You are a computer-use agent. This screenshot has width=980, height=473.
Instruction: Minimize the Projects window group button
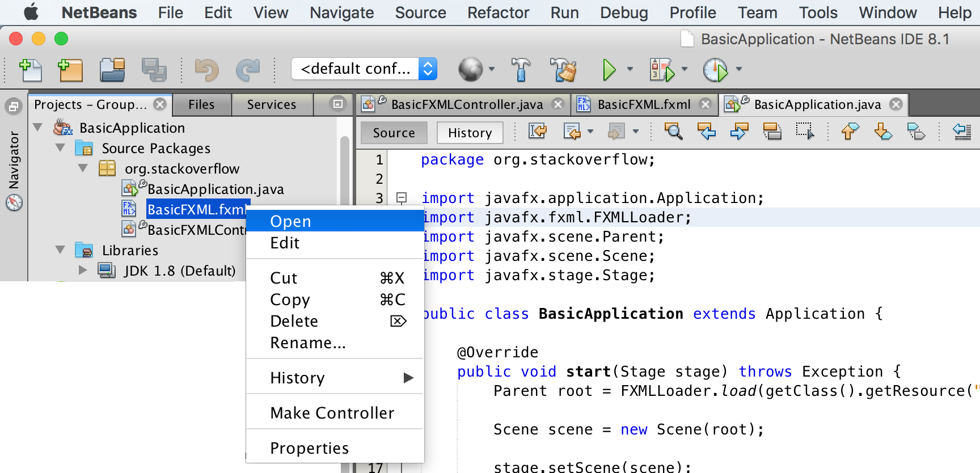click(x=338, y=104)
